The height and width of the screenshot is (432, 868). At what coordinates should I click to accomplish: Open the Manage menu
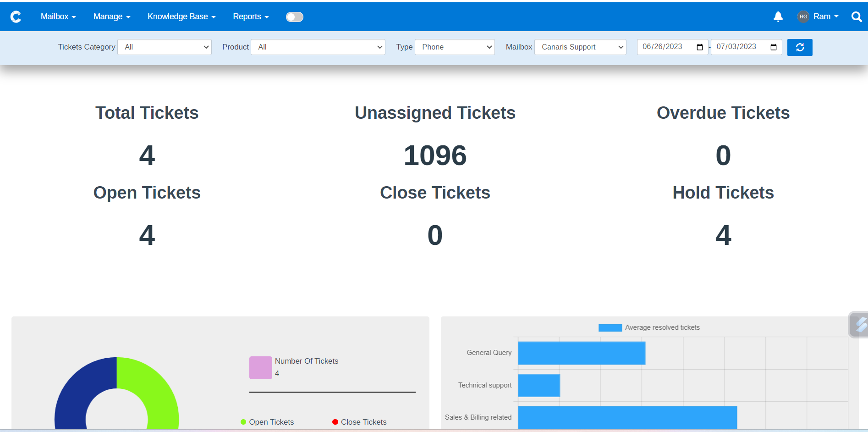point(112,17)
